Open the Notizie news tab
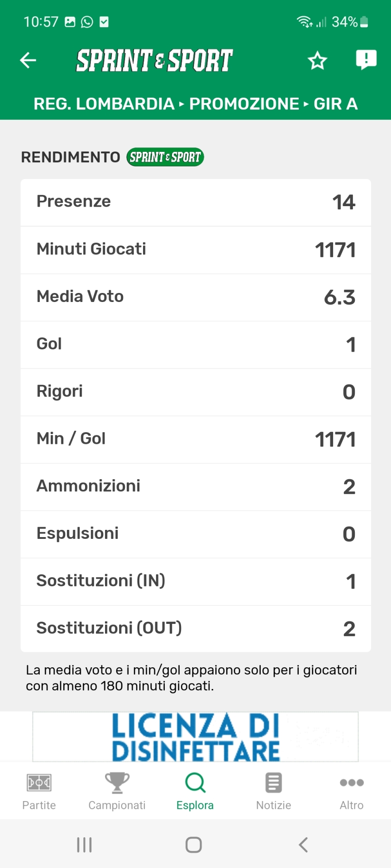The image size is (391, 868). (273, 791)
